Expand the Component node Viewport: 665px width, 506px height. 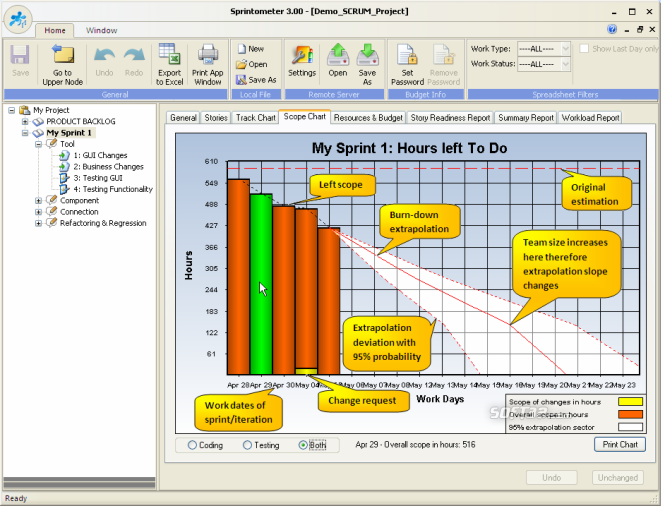39,201
